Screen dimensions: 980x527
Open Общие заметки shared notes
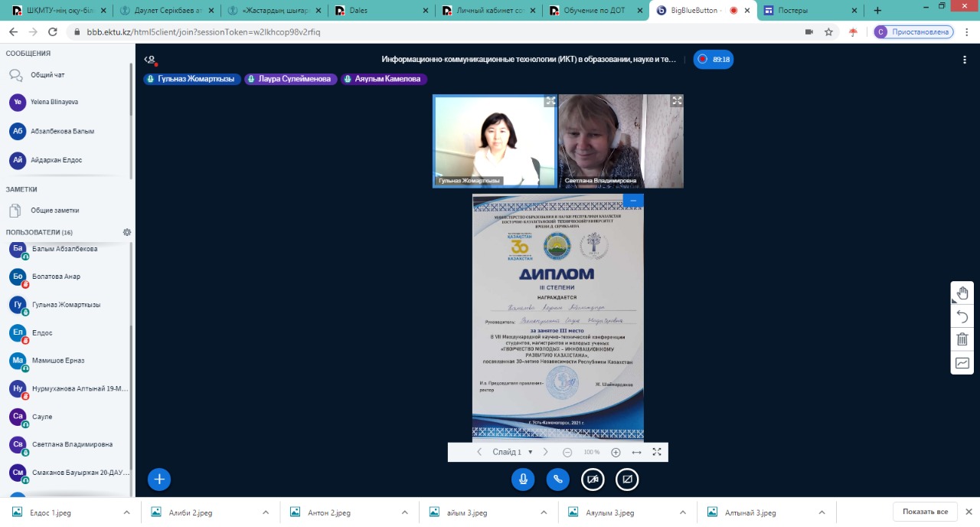(x=54, y=210)
